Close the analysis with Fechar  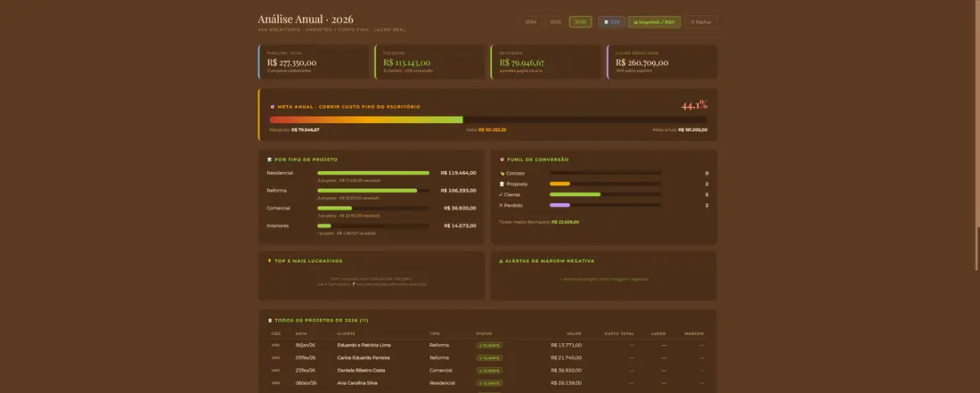701,22
